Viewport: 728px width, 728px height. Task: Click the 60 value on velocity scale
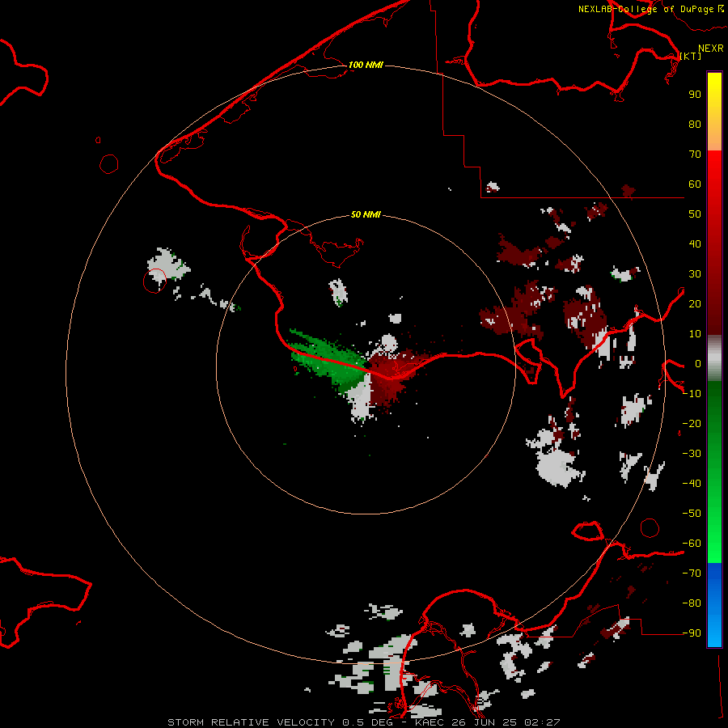695,184
